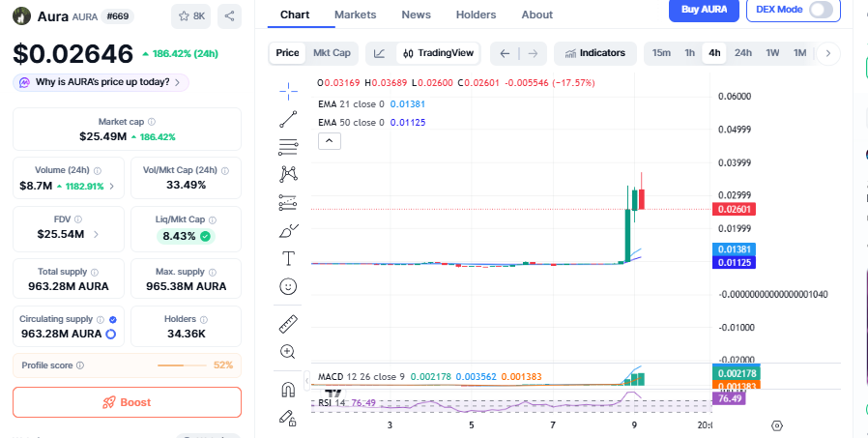
Task: Expand FDV details chevron
Action: pos(96,235)
